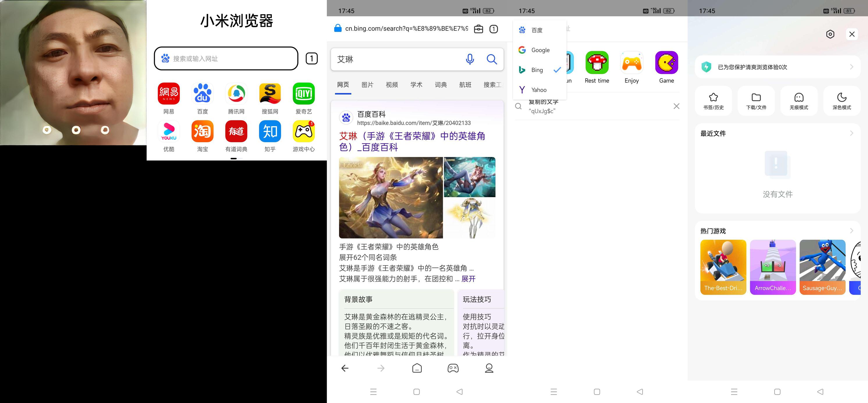Switch to the 词典 tab
The image size is (868, 403).
click(x=441, y=85)
